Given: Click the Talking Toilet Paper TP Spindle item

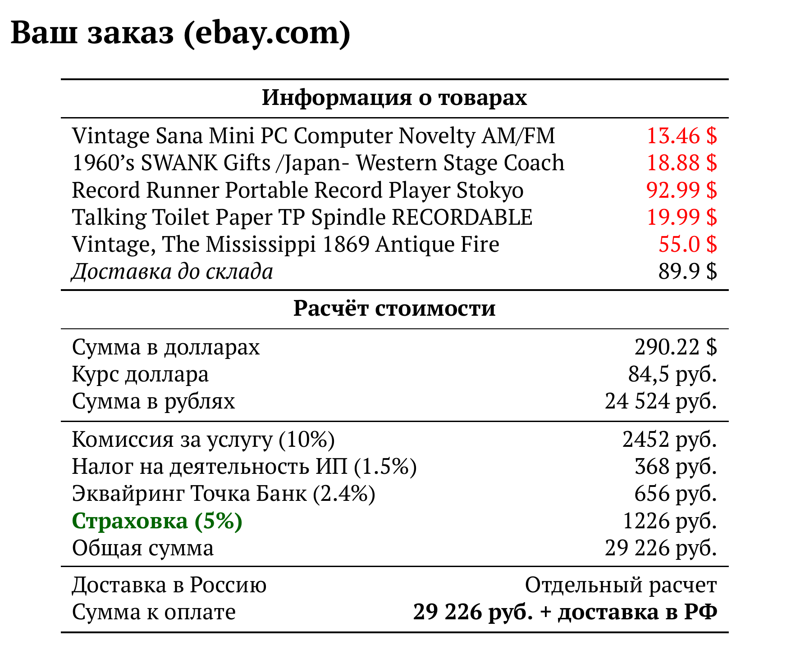Looking at the screenshot, I should tap(302, 217).
